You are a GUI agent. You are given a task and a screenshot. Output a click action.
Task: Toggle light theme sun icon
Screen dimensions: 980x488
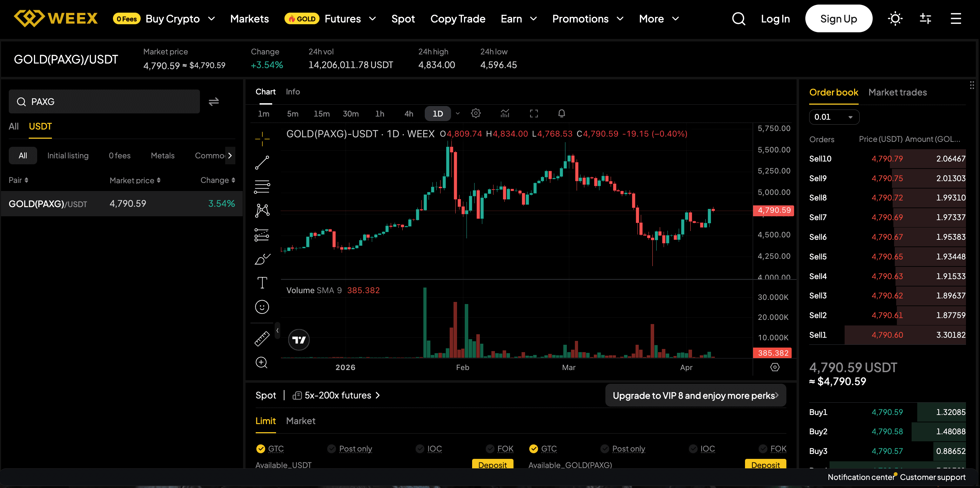coord(895,19)
